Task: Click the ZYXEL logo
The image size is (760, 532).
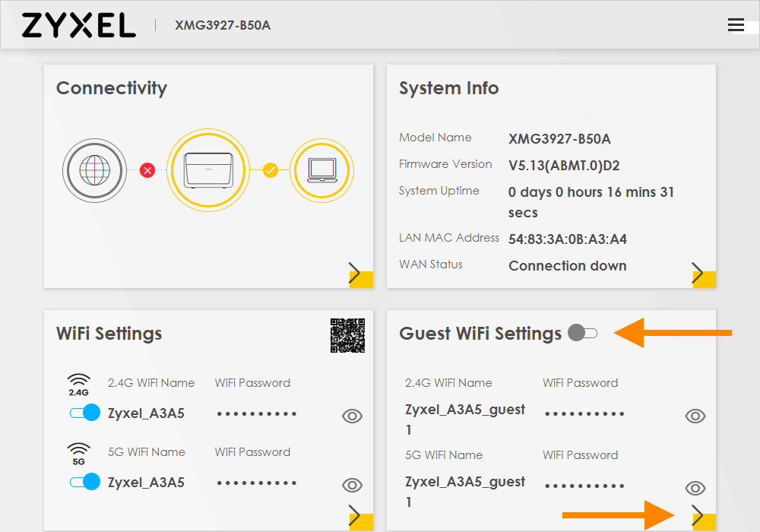Action: pos(78,25)
